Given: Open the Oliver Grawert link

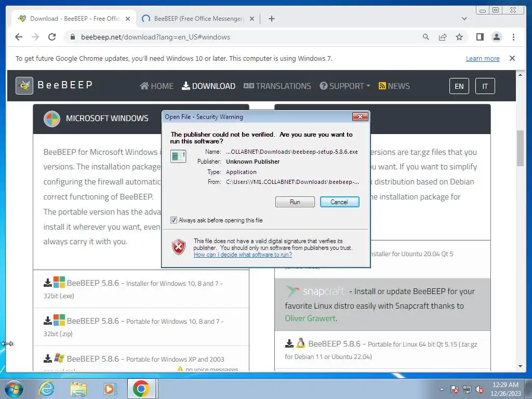Looking at the screenshot, I should 310,318.
